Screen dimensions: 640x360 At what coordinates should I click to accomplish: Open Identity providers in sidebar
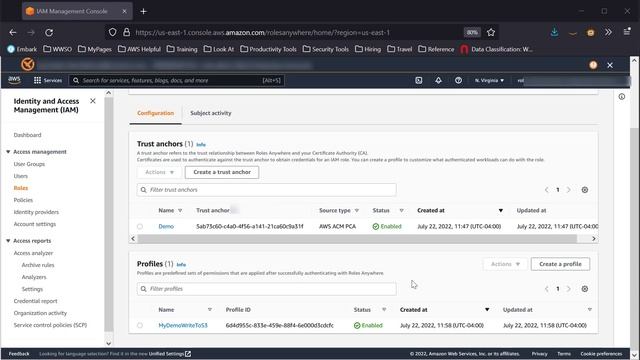pos(36,212)
